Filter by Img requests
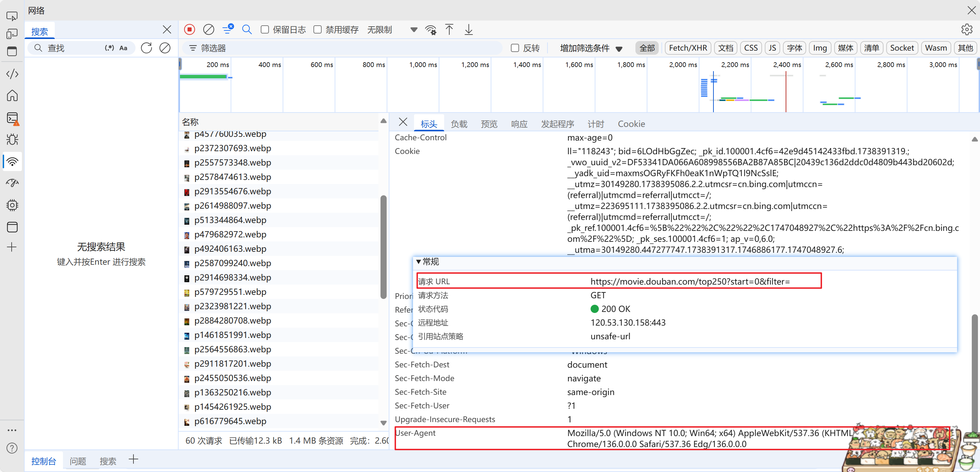 point(820,48)
